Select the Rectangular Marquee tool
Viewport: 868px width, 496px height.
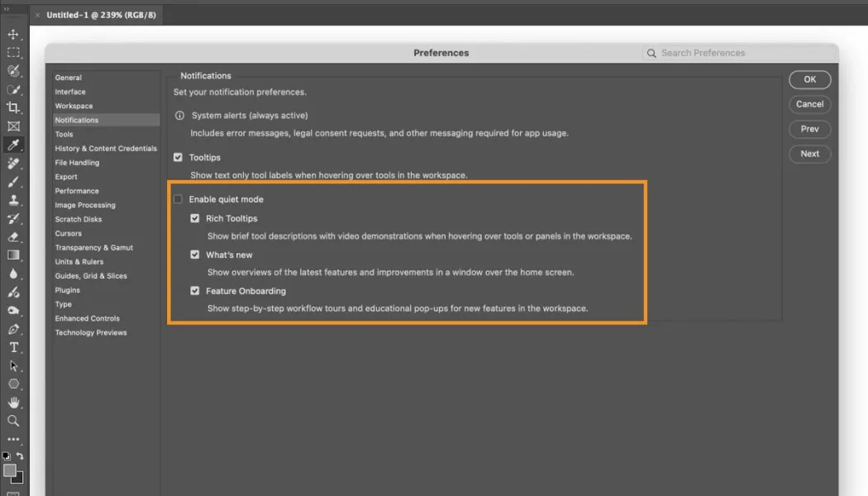point(13,53)
